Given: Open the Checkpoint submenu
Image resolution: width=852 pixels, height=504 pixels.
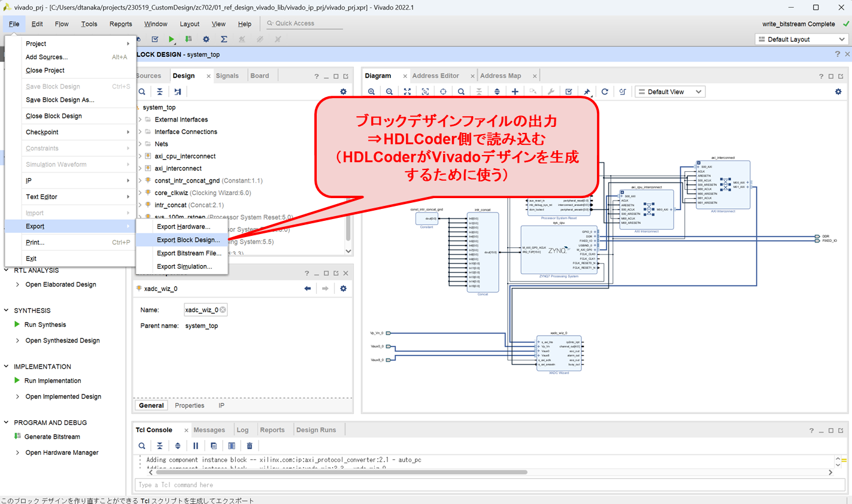Looking at the screenshot, I should click(x=70, y=132).
